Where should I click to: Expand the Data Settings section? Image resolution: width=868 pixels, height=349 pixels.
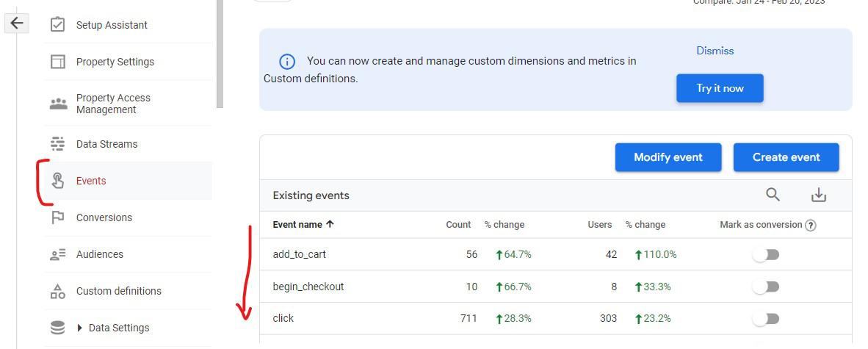pyautogui.click(x=80, y=328)
